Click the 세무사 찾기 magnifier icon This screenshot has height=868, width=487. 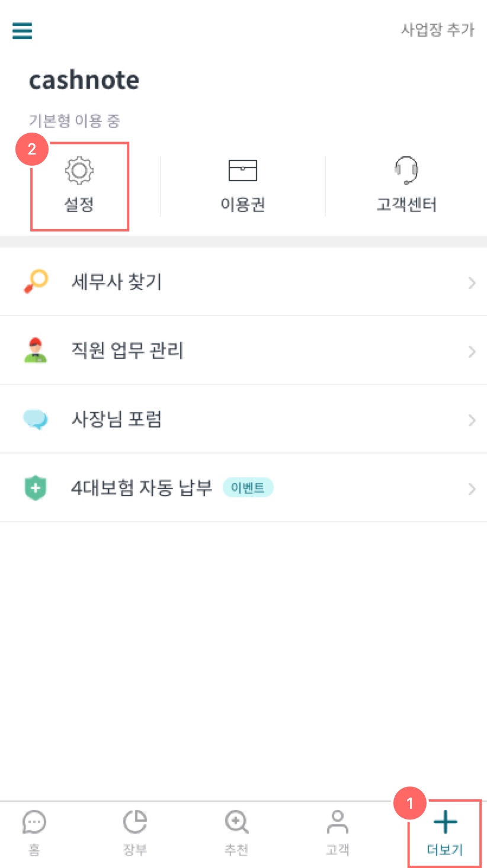click(x=36, y=281)
